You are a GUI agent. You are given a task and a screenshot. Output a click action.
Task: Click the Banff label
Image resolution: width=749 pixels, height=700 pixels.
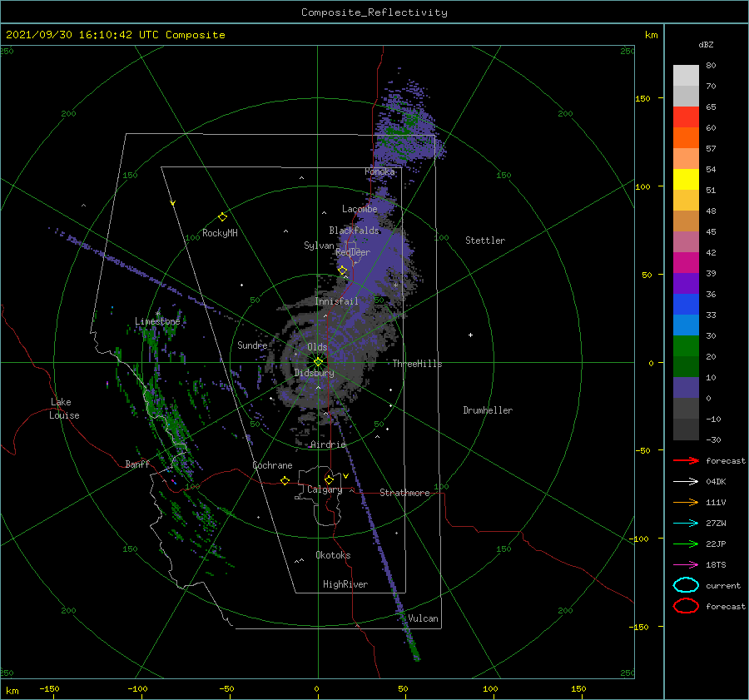click(x=137, y=464)
